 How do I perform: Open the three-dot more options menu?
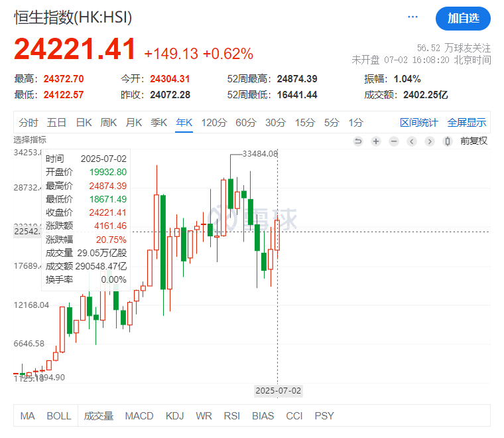pyautogui.click(x=412, y=17)
